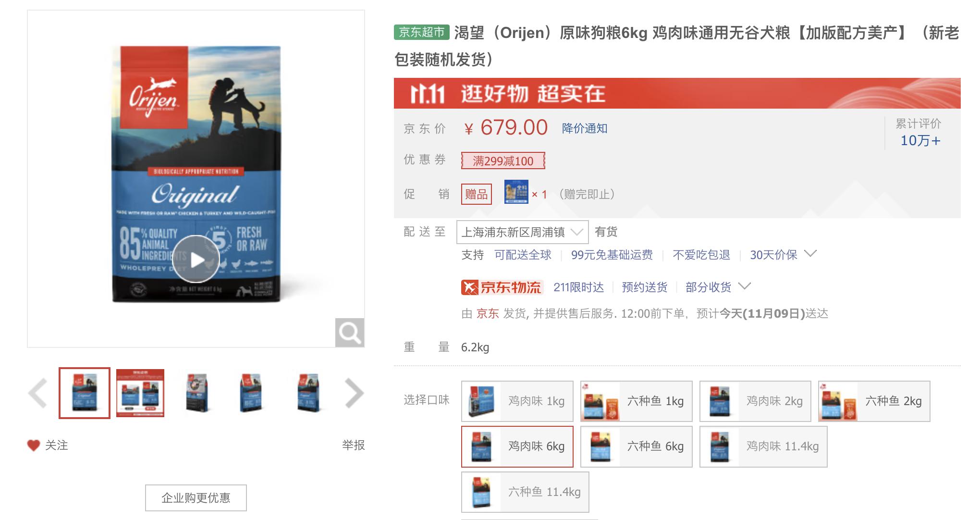Open delivery address dropdown 上海浦东新区周浦镇
The width and height of the screenshot is (980, 520).
(522, 233)
